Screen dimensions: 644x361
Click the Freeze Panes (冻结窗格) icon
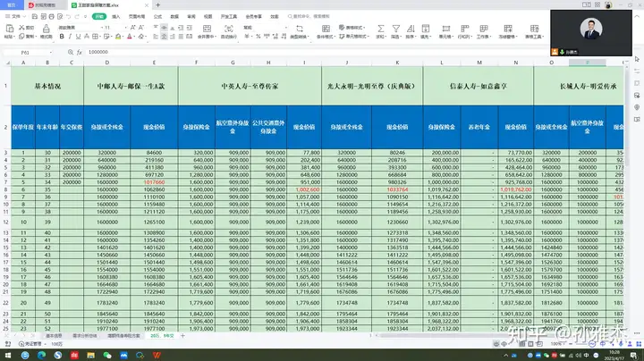click(508, 29)
